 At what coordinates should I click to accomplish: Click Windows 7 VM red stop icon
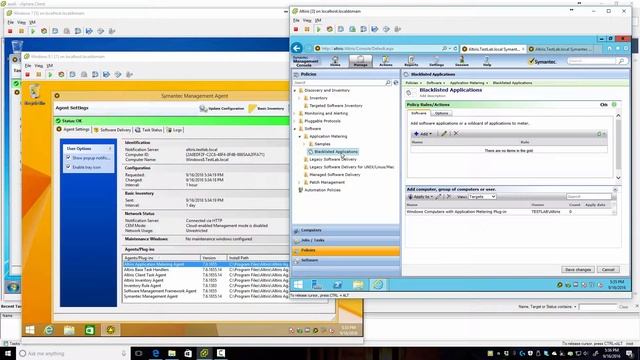10,31
